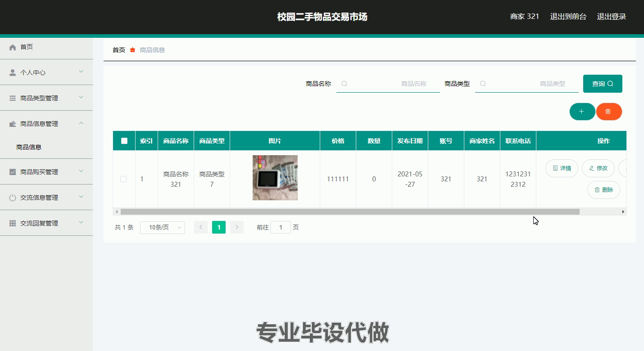Click the home icon in sidebar
Screen dimensions: 644x351
click(13, 47)
